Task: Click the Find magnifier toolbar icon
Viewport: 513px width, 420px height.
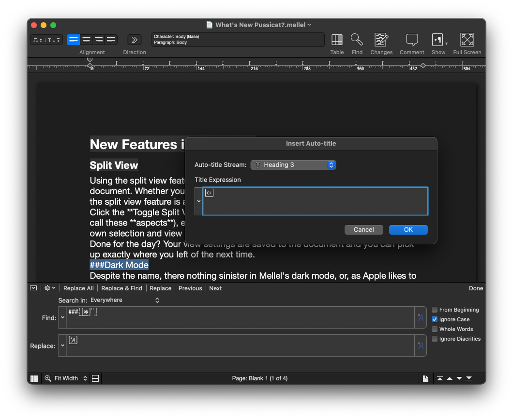Action: (x=357, y=40)
